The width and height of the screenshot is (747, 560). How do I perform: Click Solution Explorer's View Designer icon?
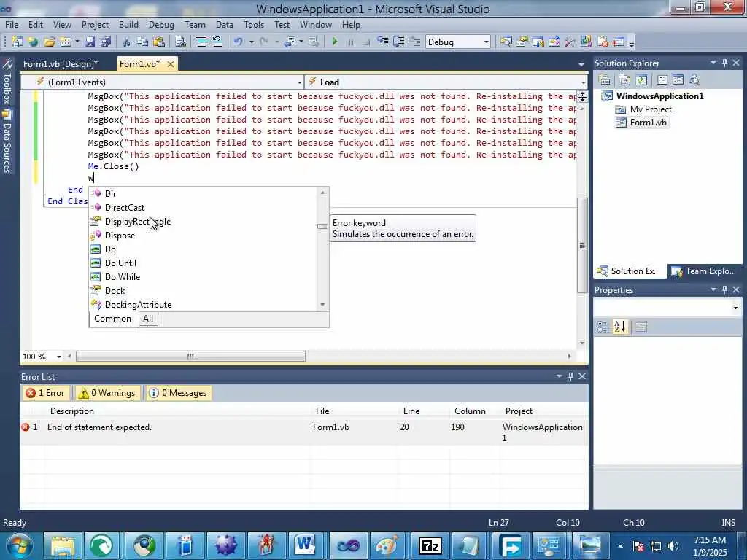tap(678, 80)
